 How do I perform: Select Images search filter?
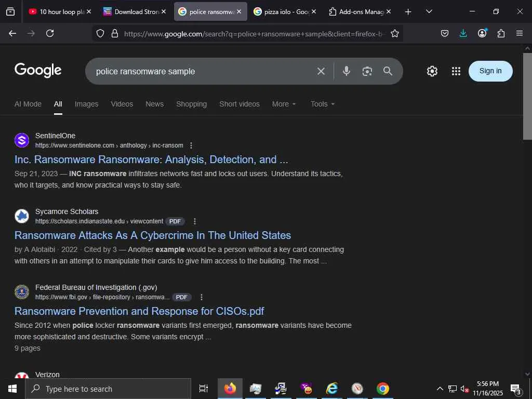[x=87, y=104]
